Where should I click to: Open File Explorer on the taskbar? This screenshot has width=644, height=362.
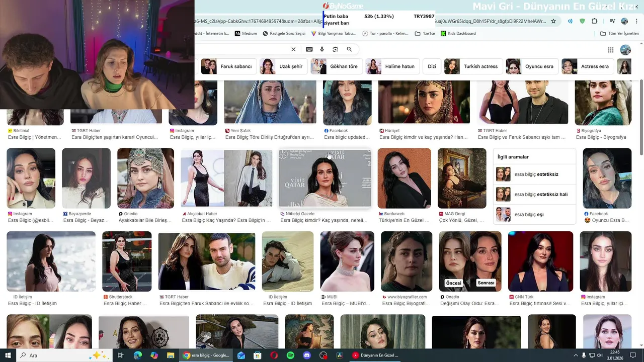[171, 355]
